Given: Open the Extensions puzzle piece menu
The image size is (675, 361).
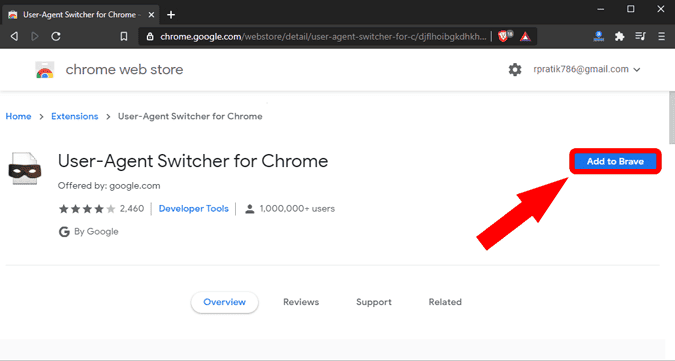Looking at the screenshot, I should click(x=619, y=37).
